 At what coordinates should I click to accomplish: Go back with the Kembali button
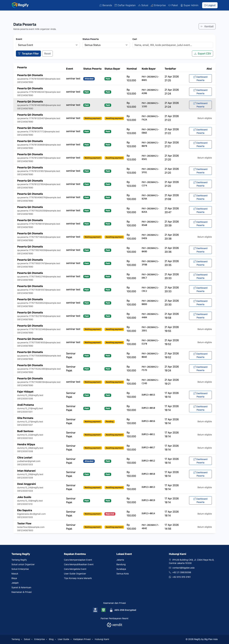click(x=207, y=26)
